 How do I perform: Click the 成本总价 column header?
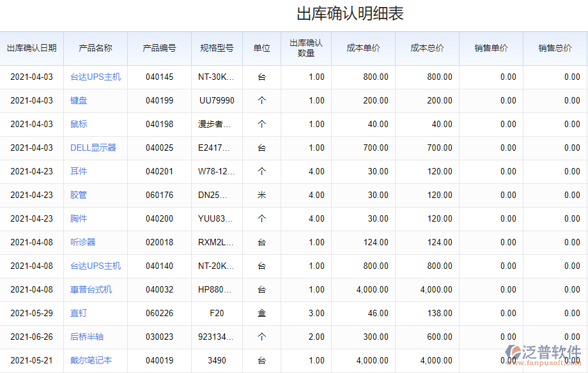coord(427,48)
